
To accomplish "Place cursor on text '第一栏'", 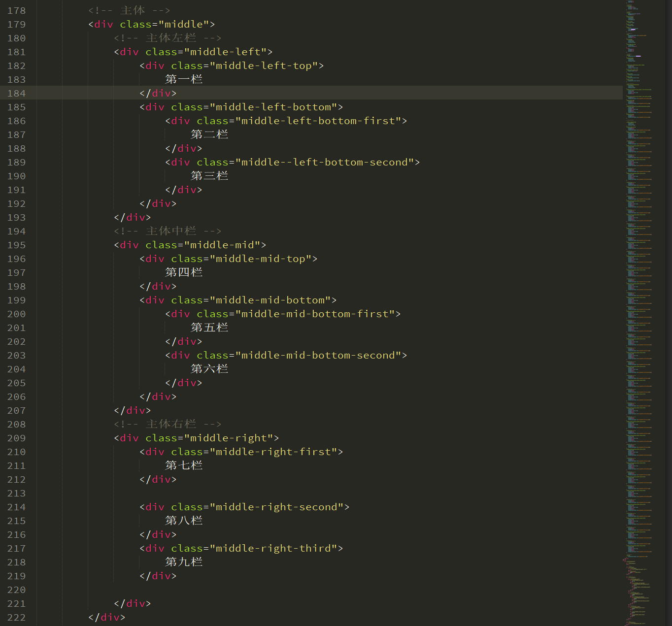I will coord(184,79).
